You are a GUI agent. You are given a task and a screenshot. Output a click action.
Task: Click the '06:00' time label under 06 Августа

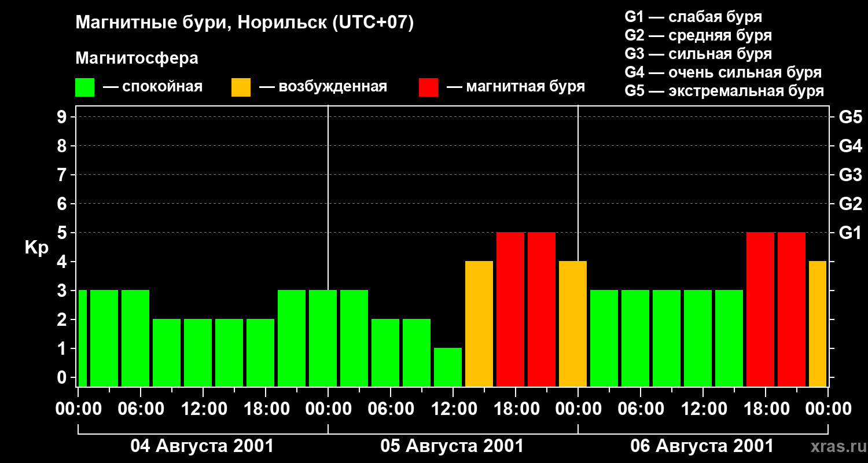pyautogui.click(x=641, y=409)
